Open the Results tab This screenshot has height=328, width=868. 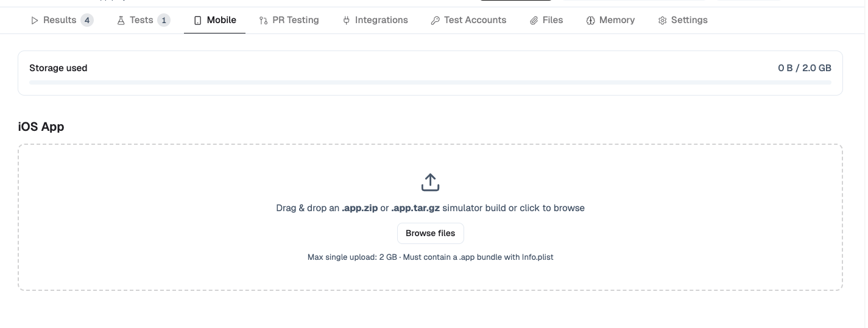(x=62, y=20)
